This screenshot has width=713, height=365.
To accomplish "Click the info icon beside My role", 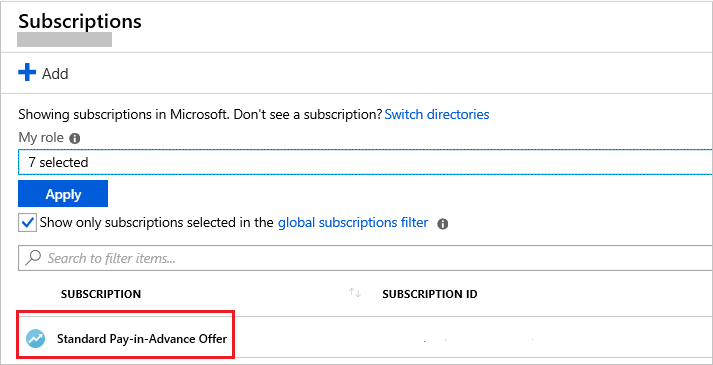I will pos(75,139).
